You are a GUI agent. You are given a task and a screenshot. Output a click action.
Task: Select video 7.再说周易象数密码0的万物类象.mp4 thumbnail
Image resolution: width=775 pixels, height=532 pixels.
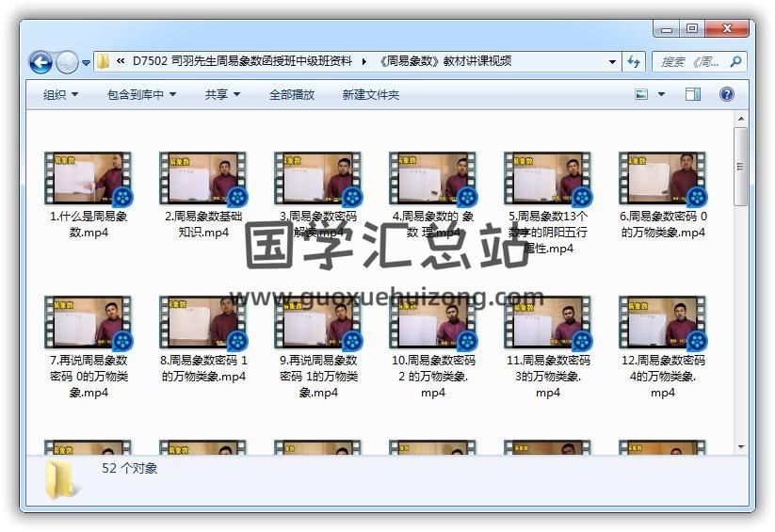click(x=88, y=322)
